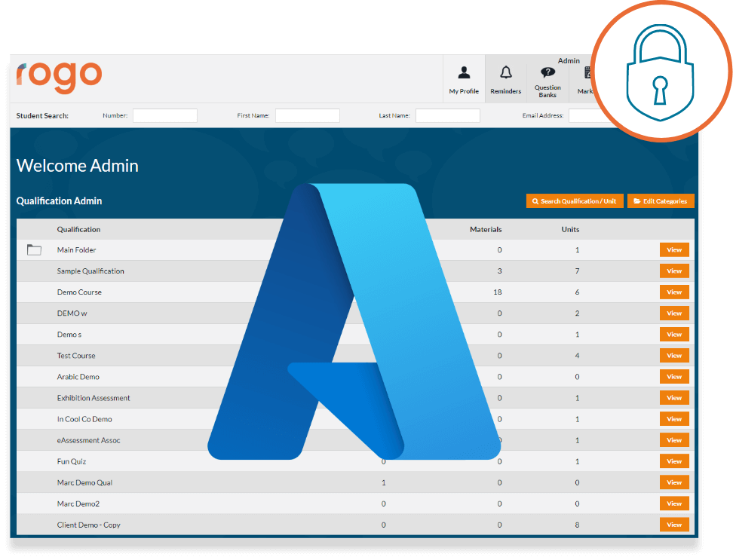
Task: Click View on the Fun Quiz row
Action: pyautogui.click(x=674, y=461)
